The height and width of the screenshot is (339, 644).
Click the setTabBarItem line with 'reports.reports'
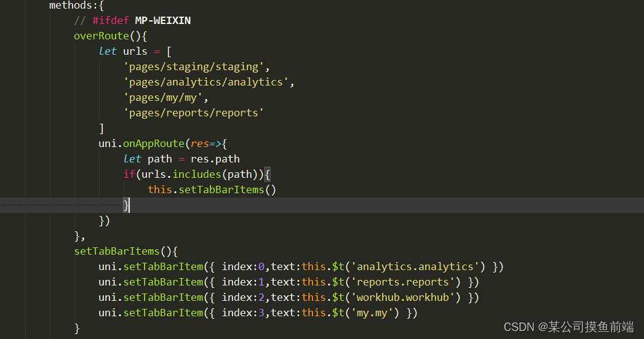click(288, 282)
